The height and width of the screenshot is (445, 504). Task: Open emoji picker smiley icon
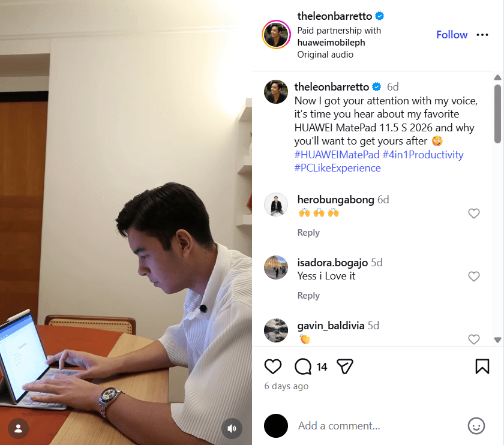pos(476,426)
